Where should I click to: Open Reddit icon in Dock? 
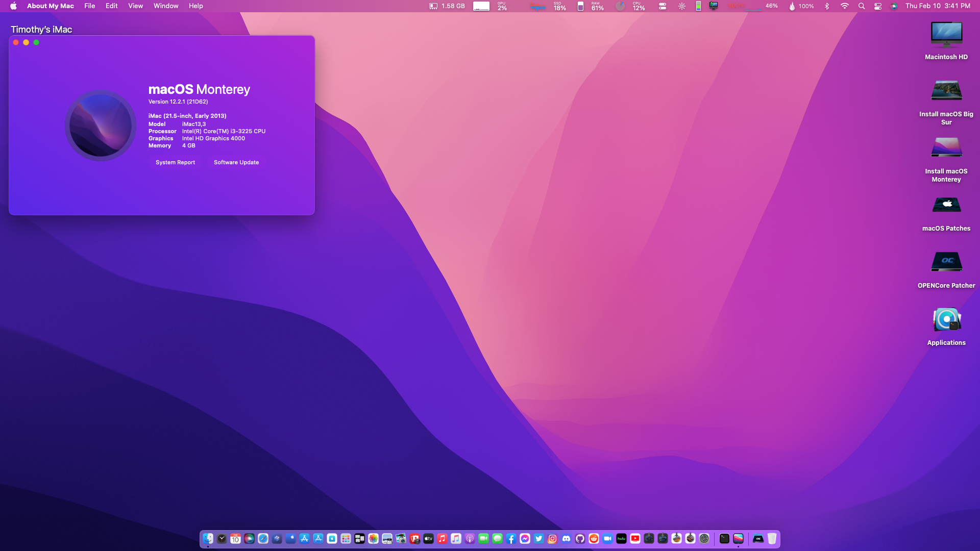point(594,538)
